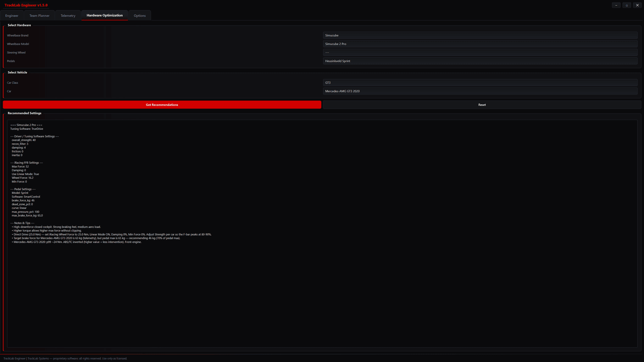The width and height of the screenshot is (644, 362).
Task: Click the "--- Pedal Settings ---" heading
Action: [23, 189]
